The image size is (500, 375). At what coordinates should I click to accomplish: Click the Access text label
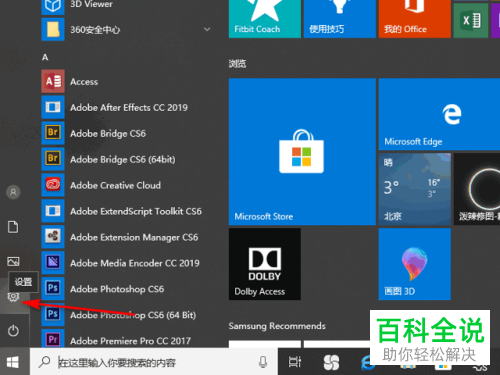84,82
